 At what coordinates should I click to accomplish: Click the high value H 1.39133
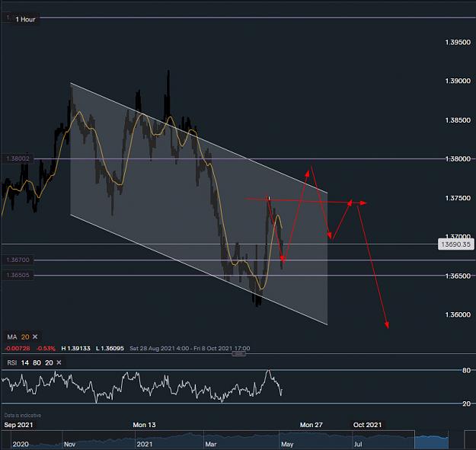click(x=75, y=348)
